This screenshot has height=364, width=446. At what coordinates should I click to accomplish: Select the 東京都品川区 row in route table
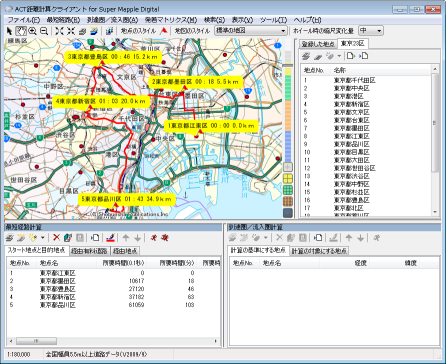click(113, 305)
